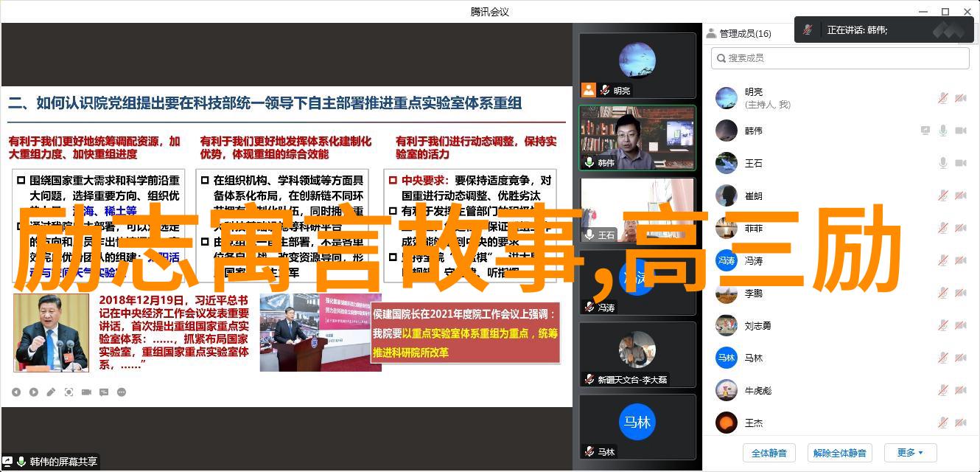980x472 pixels.
Task: Select the pen annotation tool on slide
Action: pyautogui.click(x=51, y=392)
